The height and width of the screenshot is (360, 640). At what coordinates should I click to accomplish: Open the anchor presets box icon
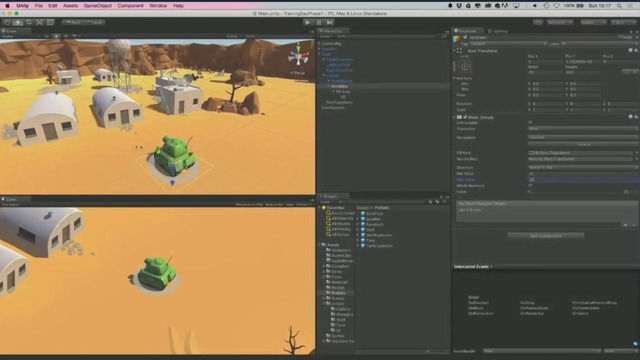pos(465,67)
